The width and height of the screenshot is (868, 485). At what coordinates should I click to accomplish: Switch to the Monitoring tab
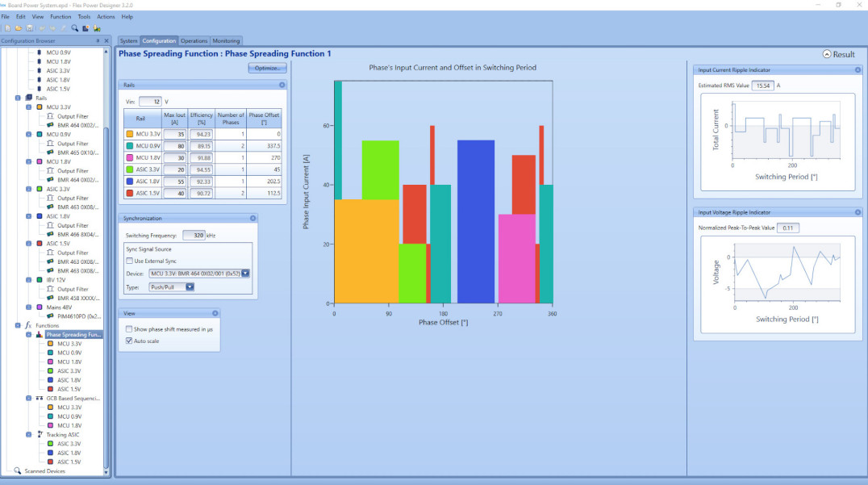pos(226,40)
